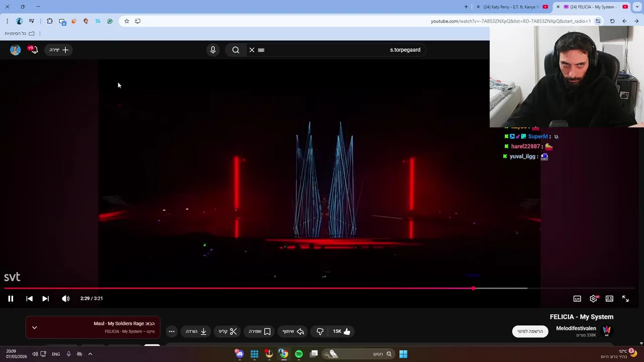Skip to the previous video
The width and height of the screenshot is (644, 362).
[29, 299]
